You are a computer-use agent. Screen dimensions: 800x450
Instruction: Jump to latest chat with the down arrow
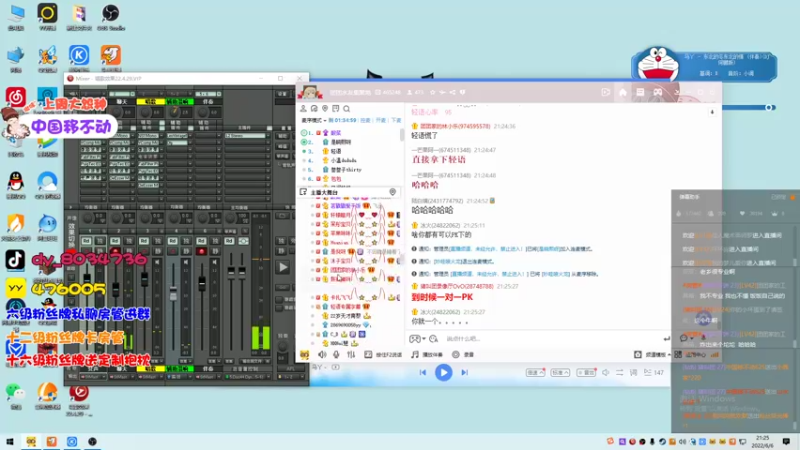pyautogui.click(x=712, y=112)
